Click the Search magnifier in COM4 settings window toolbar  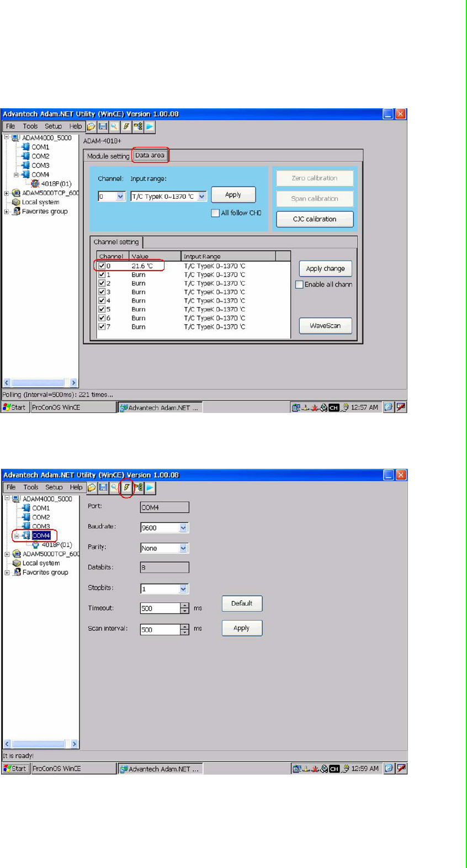coord(115,488)
